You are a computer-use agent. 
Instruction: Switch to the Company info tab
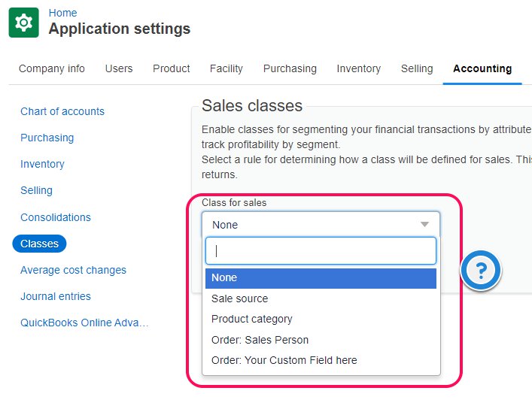coord(52,68)
